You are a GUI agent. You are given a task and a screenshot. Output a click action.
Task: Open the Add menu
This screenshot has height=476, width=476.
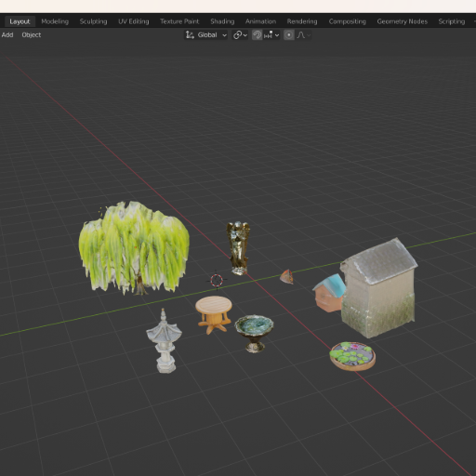click(x=7, y=35)
